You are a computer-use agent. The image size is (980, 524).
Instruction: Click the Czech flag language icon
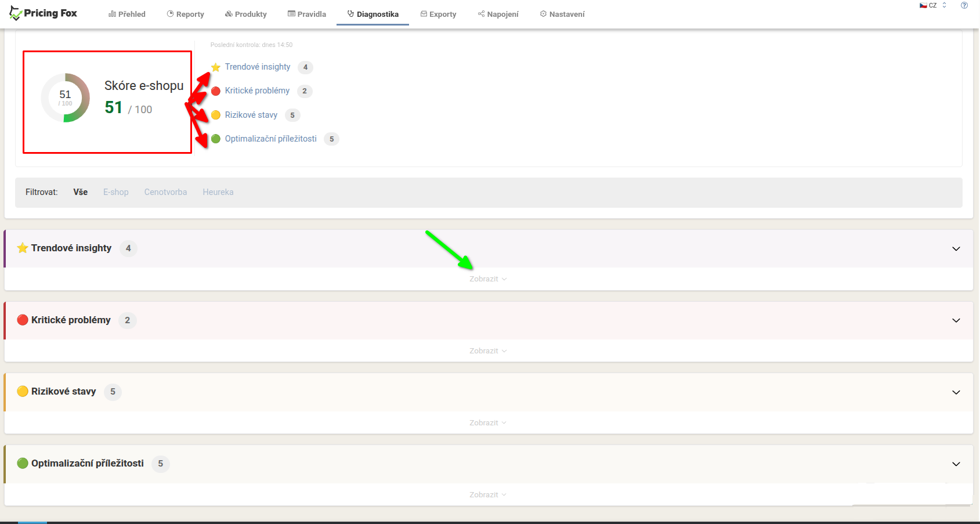[923, 5]
